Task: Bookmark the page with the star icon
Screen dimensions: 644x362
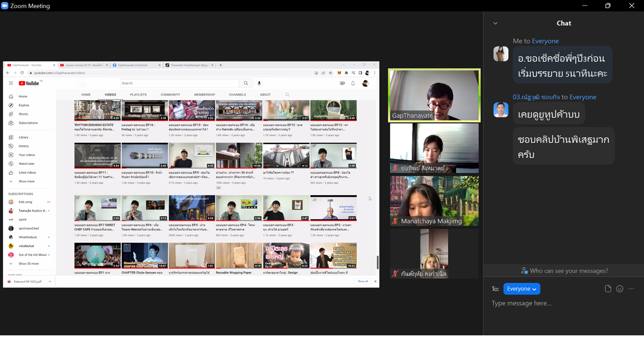Action: coord(330,73)
